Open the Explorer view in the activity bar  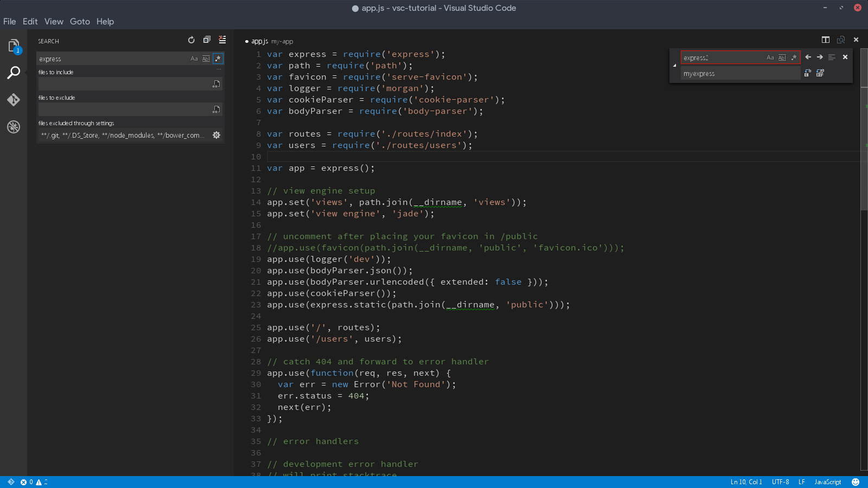pos(14,46)
